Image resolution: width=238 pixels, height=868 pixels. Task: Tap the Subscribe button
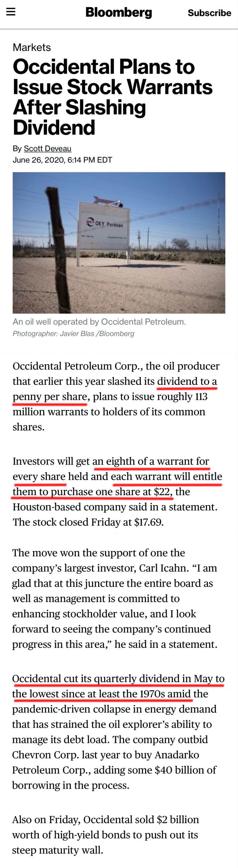click(209, 13)
